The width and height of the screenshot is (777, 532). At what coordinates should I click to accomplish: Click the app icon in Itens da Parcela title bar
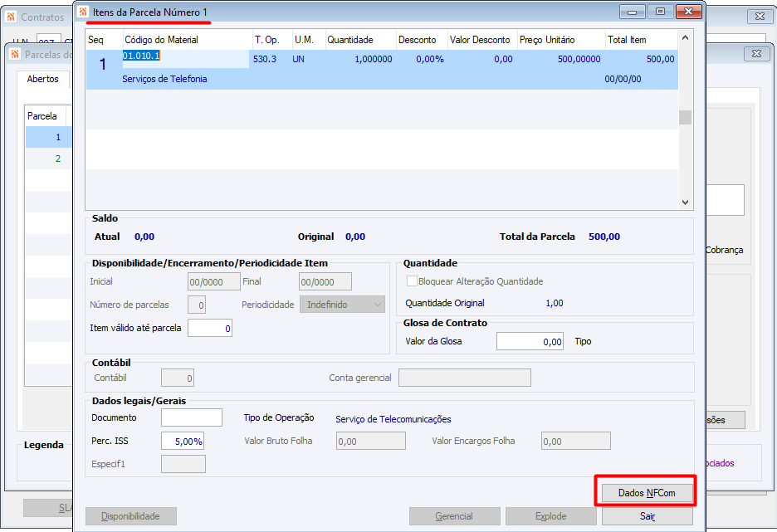point(83,12)
